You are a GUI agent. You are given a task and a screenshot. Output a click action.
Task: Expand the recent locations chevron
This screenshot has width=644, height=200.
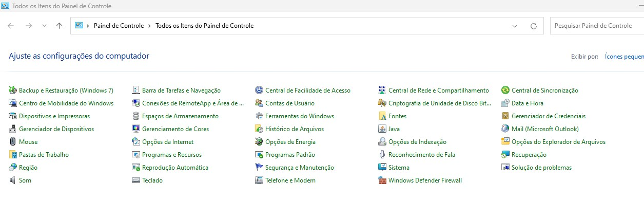(44, 26)
